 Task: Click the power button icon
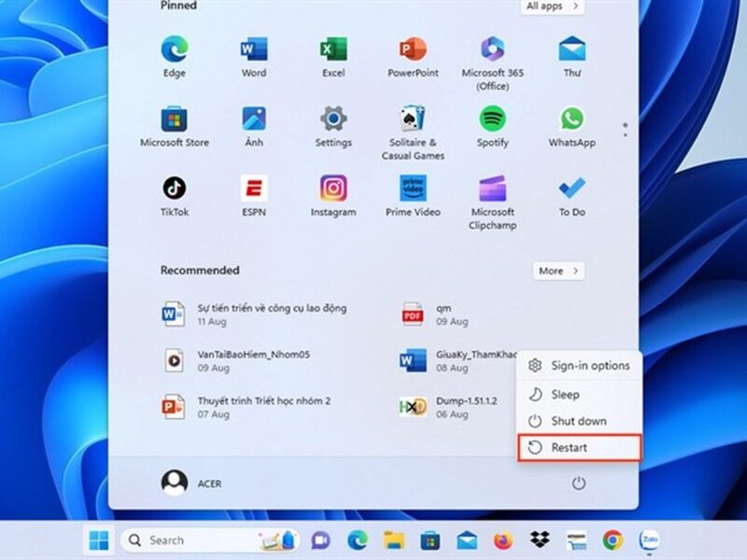(x=579, y=483)
